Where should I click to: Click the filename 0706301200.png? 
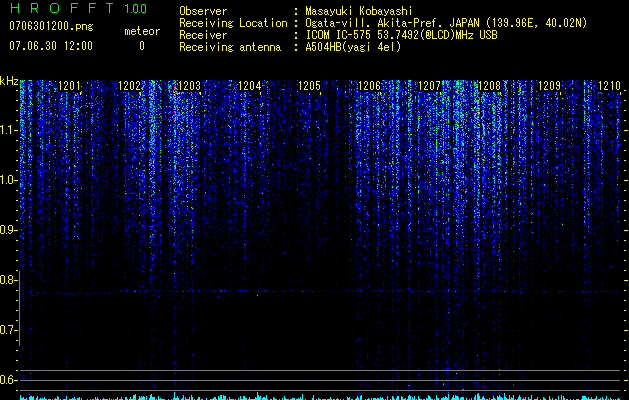(x=51, y=26)
